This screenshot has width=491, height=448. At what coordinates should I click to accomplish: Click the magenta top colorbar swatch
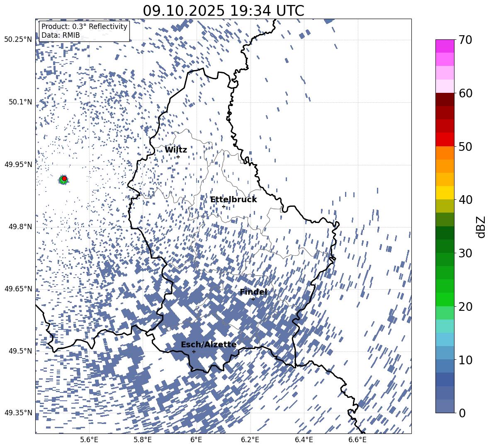(445, 46)
